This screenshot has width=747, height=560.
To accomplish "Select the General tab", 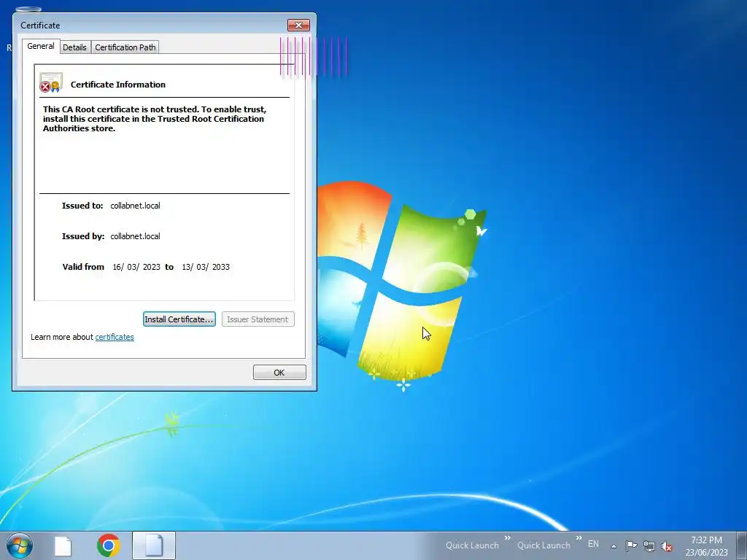I will [41, 46].
